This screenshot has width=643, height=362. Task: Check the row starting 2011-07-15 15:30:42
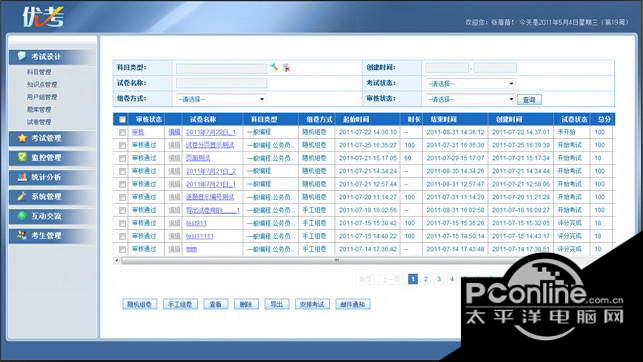122,223
